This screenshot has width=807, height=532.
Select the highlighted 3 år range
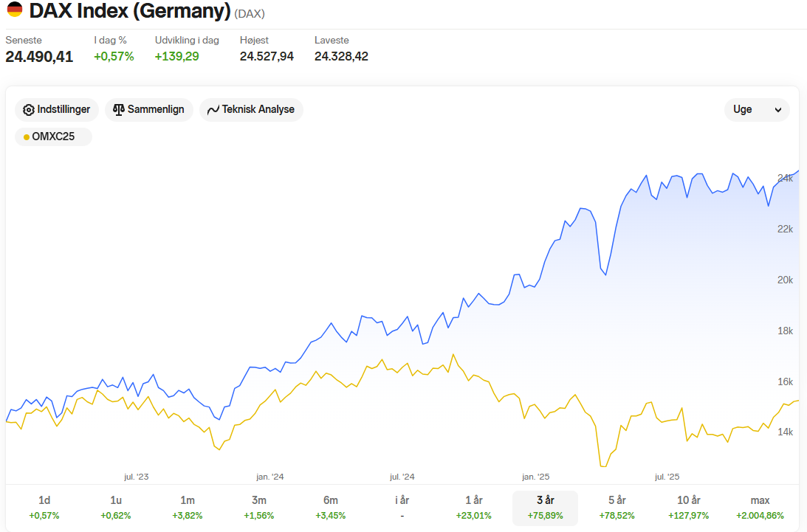pyautogui.click(x=545, y=508)
